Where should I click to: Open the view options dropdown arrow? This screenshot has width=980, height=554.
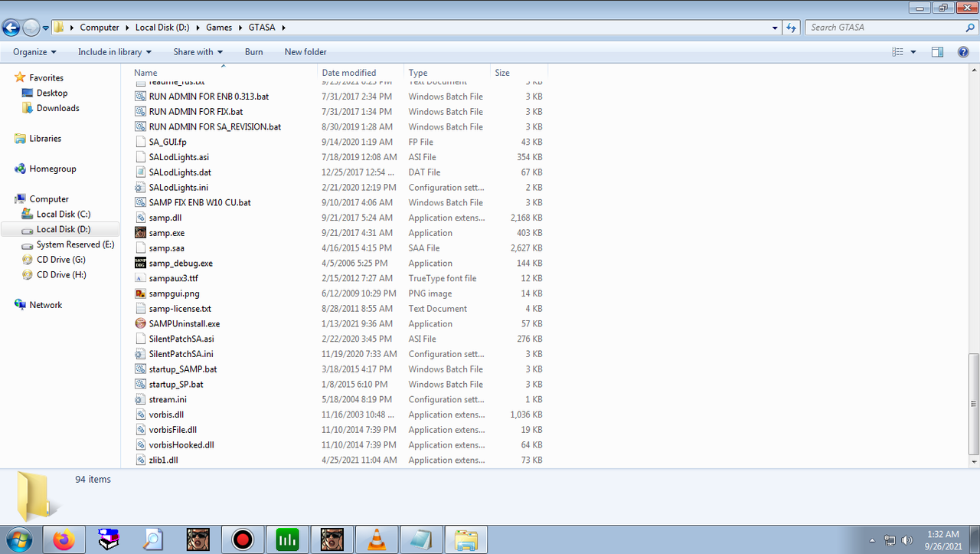(x=913, y=52)
